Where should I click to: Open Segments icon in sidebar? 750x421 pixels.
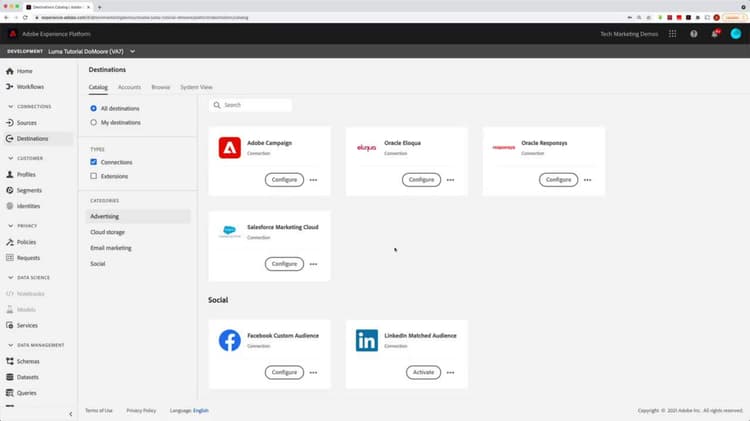pos(10,190)
